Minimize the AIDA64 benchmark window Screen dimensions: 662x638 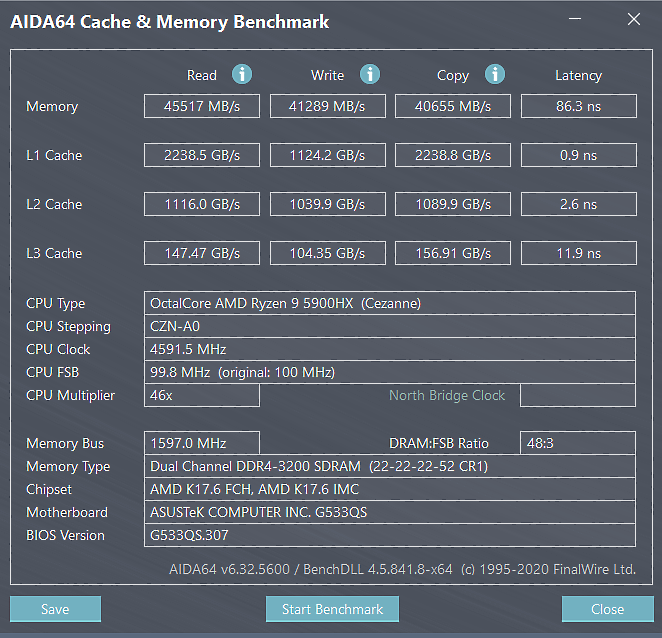[575, 19]
